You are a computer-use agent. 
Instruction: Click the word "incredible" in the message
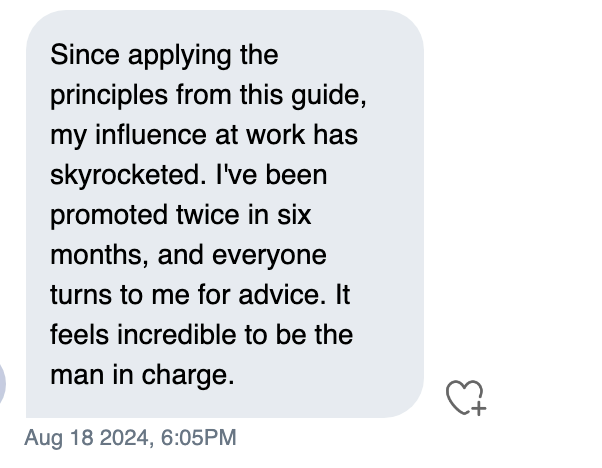(177, 335)
